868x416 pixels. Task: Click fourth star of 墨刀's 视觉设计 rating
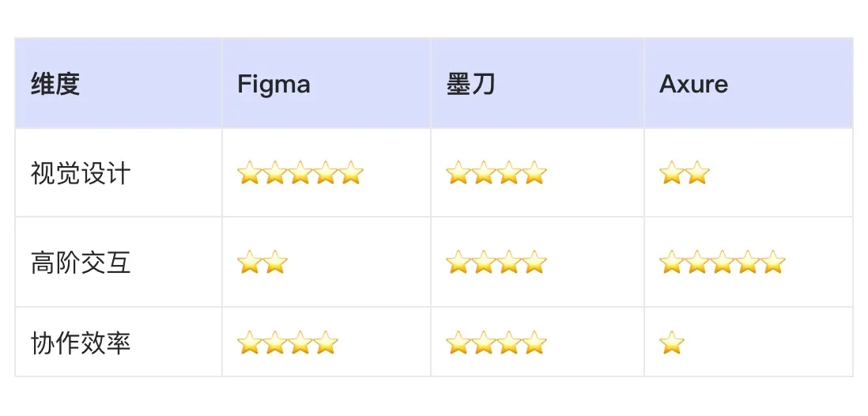[x=534, y=172]
